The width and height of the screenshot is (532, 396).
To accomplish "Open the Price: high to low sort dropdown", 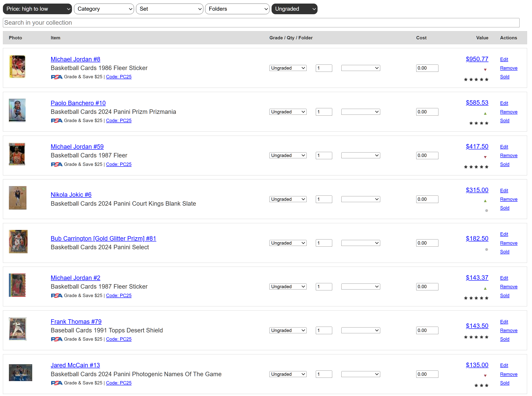I will [x=37, y=9].
